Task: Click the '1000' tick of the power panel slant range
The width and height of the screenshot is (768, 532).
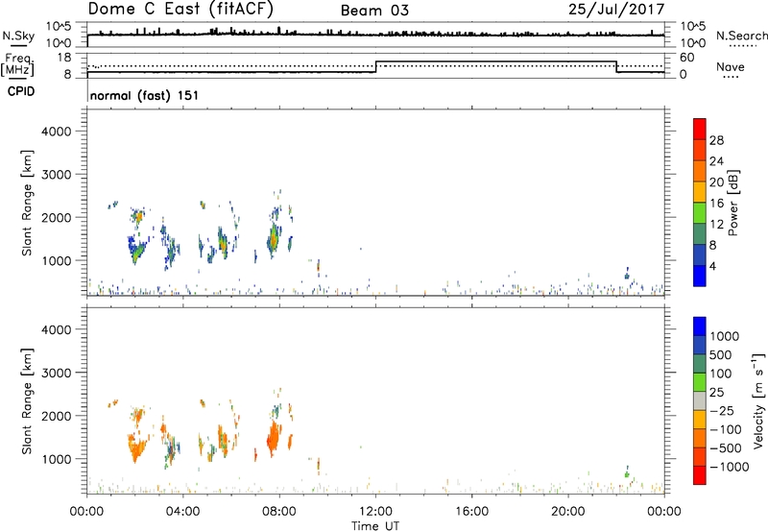Action: [x=57, y=260]
